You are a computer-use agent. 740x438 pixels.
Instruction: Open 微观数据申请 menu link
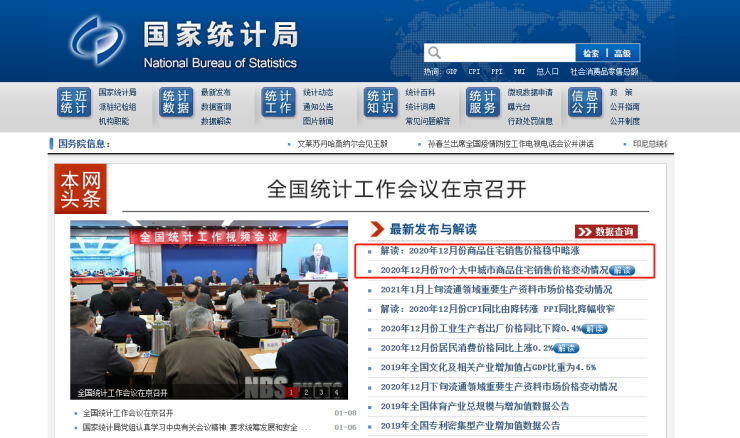(530, 93)
